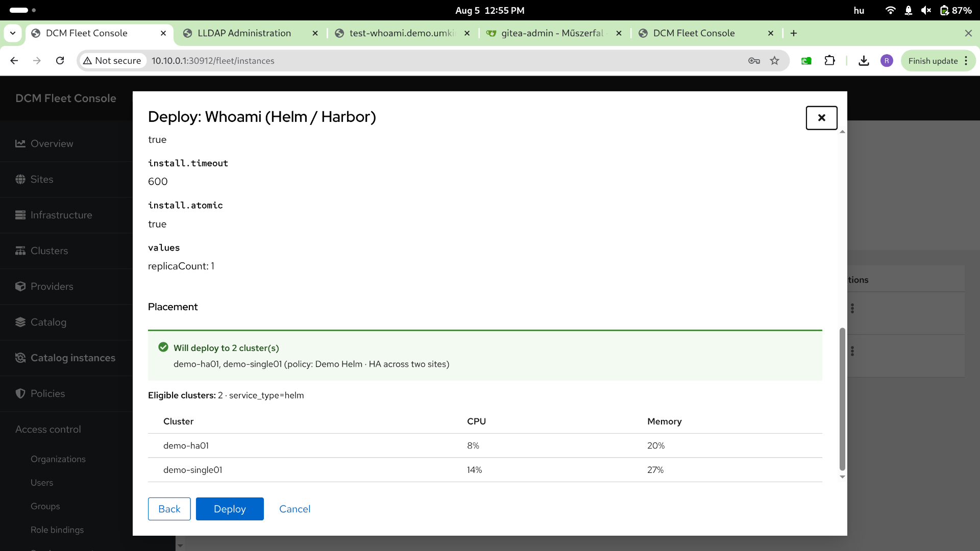Image resolution: width=980 pixels, height=551 pixels.
Task: Open the browser extensions puzzle icon
Action: tap(830, 61)
